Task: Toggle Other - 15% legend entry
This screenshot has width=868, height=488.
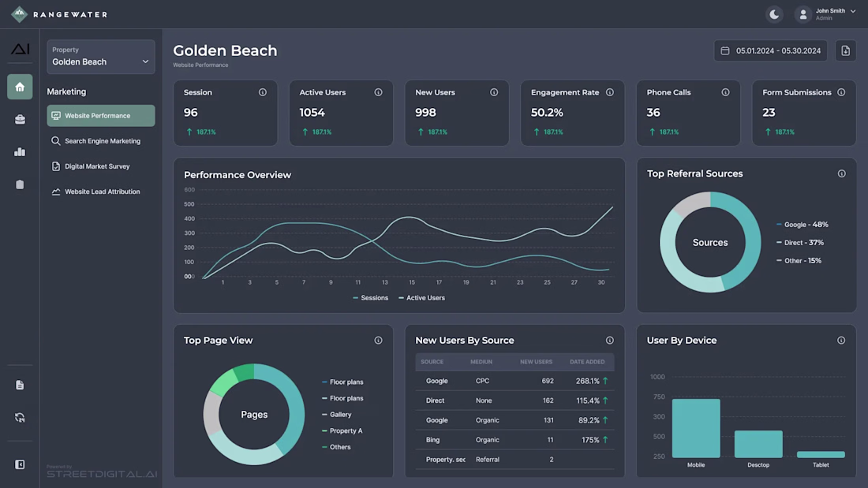Action: click(799, 261)
